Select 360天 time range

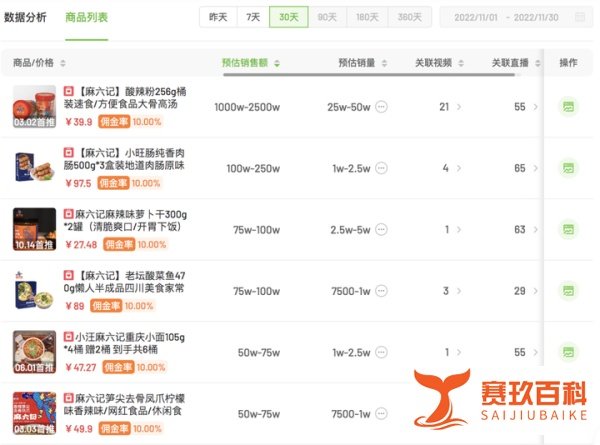click(409, 17)
